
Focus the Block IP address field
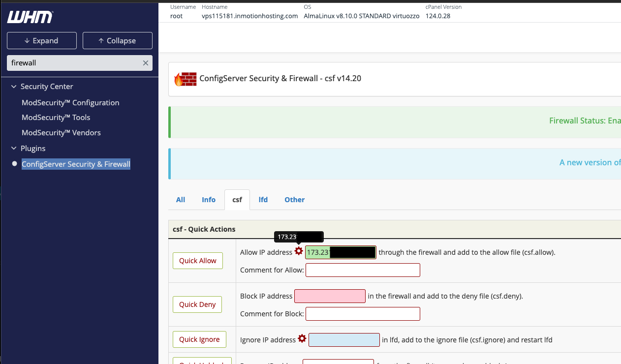point(330,296)
